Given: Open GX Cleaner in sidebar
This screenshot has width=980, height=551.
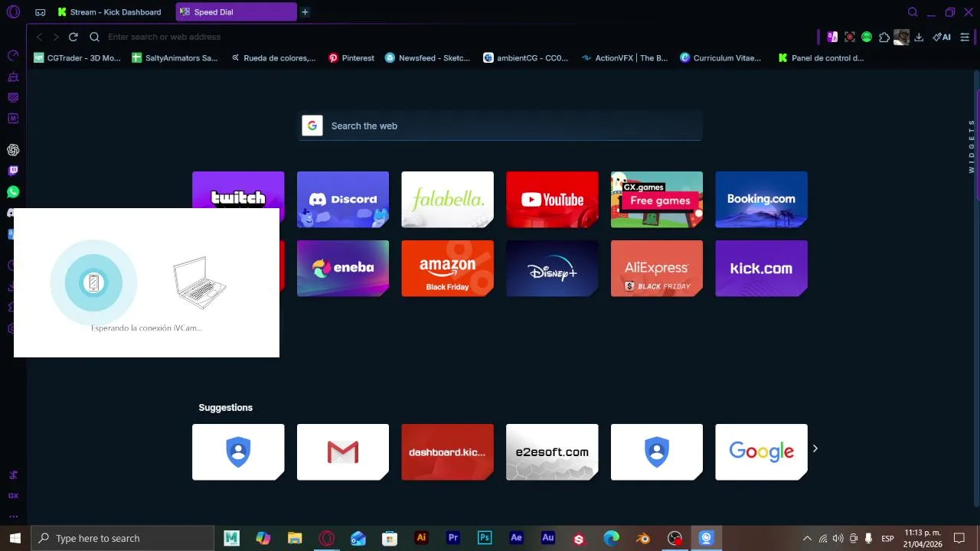Looking at the screenshot, I should (13, 77).
